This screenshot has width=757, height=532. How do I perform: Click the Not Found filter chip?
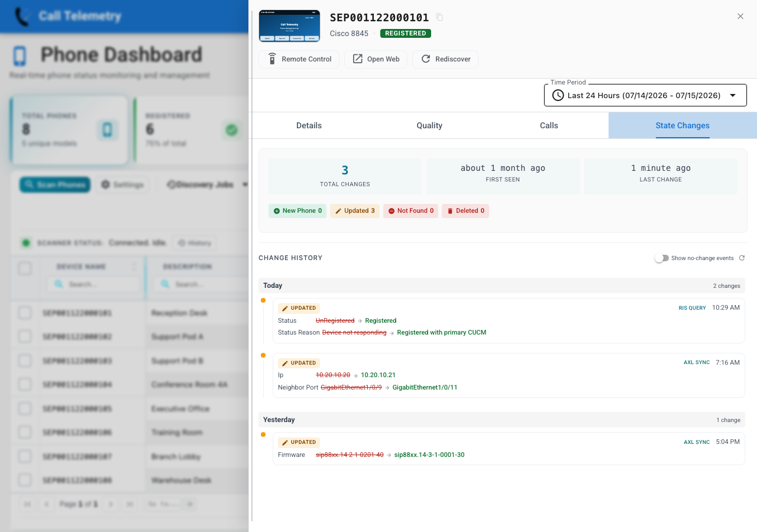[410, 211]
